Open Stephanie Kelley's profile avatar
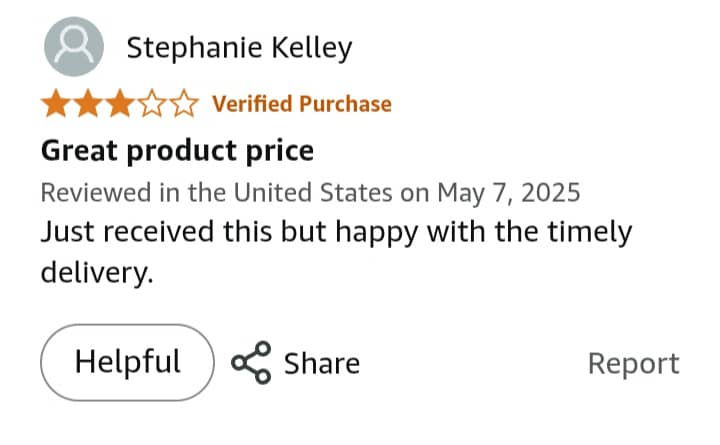Screen dimensions: 720x445 click(74, 46)
